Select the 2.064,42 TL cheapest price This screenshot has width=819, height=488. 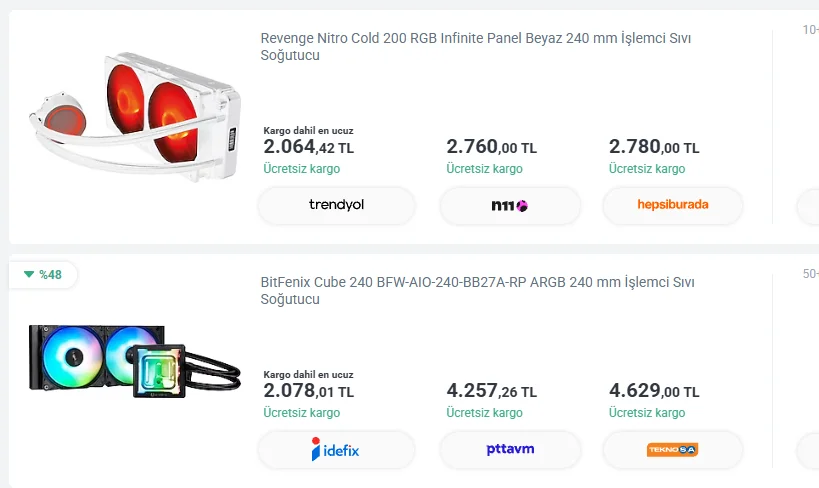coord(308,148)
